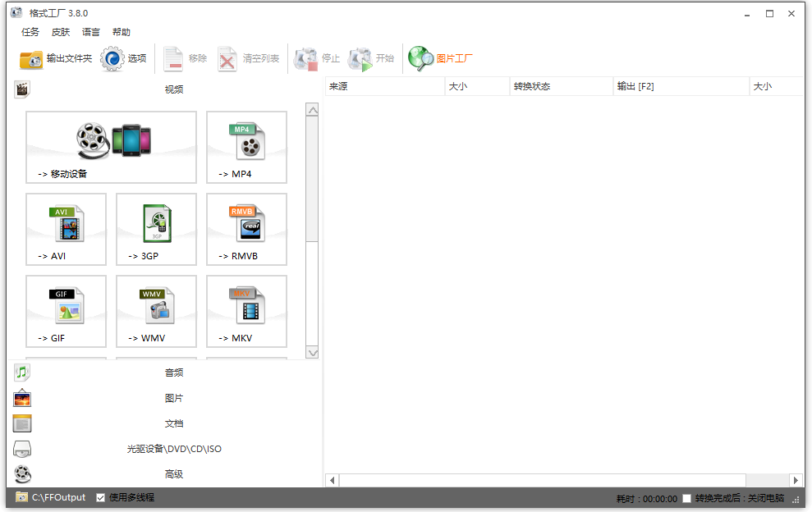Viewport: 812px width, 512px height.
Task: Pick the GIF conversion icon
Action: 66,311
